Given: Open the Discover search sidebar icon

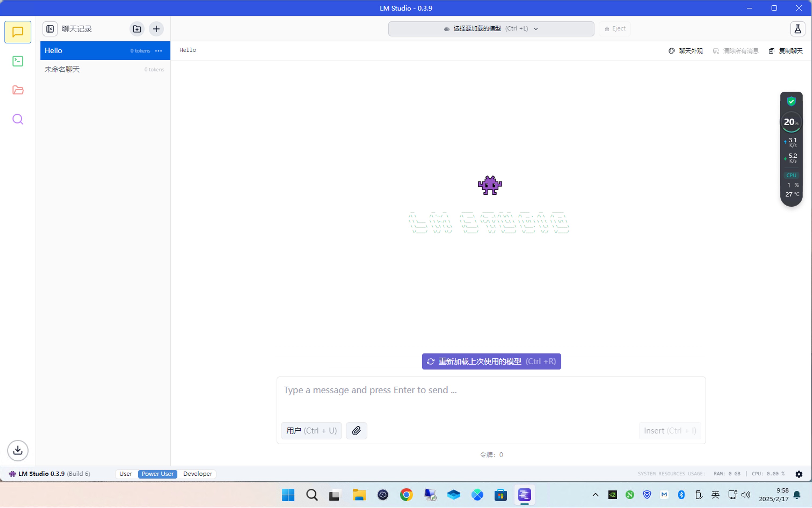Looking at the screenshot, I should tap(18, 119).
